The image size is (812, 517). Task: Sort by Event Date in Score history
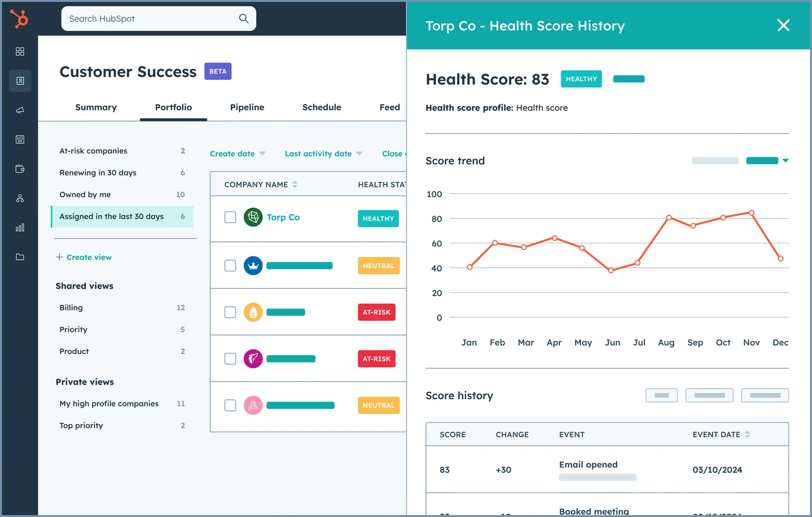[721, 435]
